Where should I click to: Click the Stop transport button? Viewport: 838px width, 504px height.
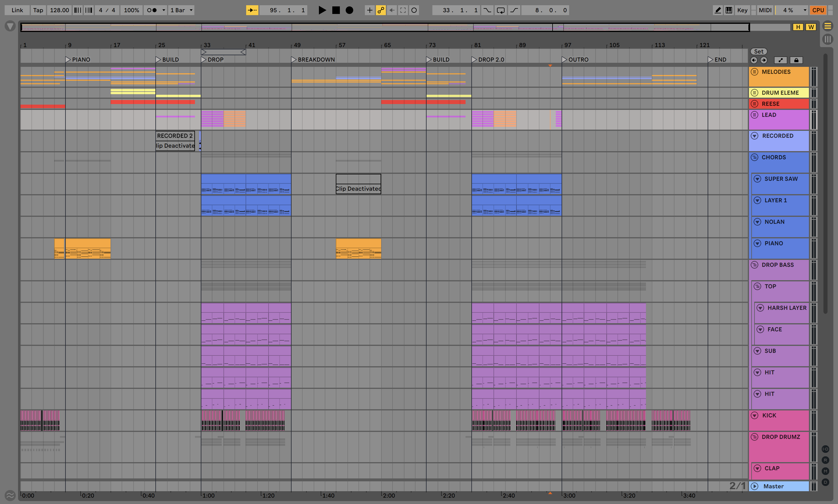click(336, 10)
